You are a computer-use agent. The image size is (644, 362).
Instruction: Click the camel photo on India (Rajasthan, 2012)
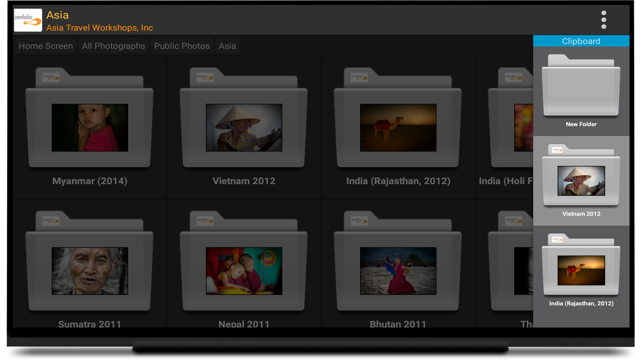pyautogui.click(x=398, y=127)
